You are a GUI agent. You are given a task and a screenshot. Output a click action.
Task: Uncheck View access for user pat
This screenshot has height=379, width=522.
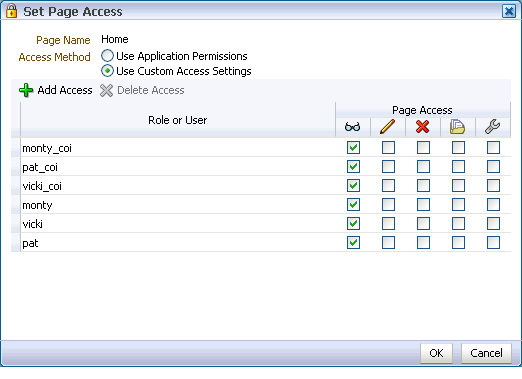pos(353,243)
